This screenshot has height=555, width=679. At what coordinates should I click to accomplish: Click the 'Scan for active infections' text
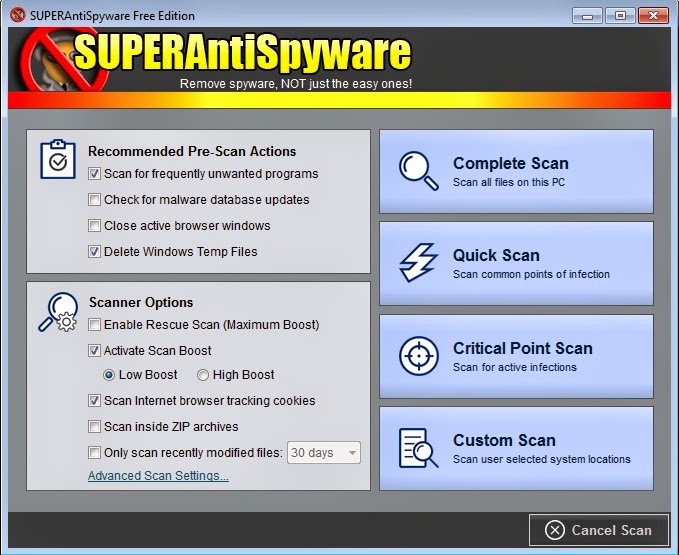pos(515,367)
